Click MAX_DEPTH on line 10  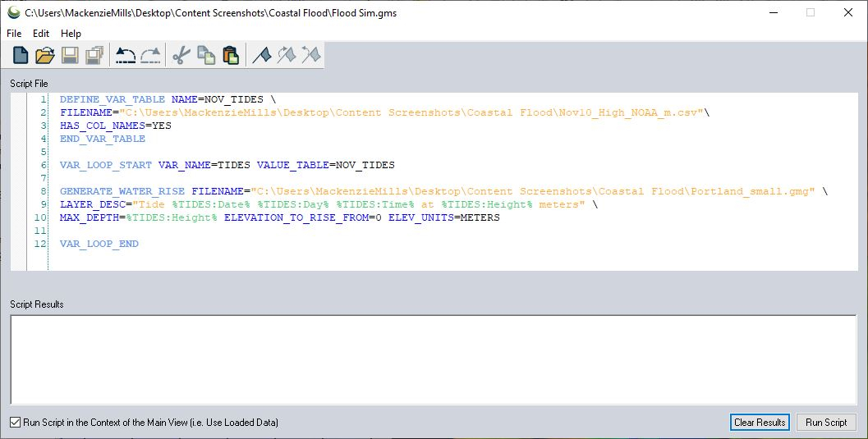90,217
